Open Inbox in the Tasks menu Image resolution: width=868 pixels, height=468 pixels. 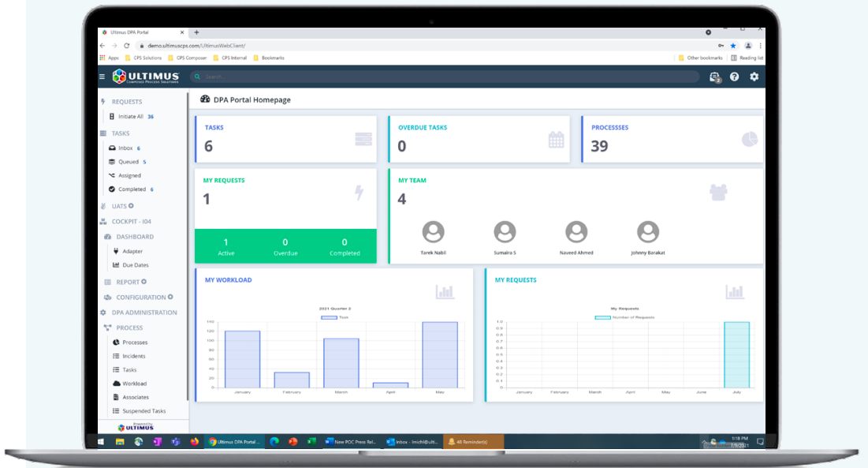pos(125,148)
